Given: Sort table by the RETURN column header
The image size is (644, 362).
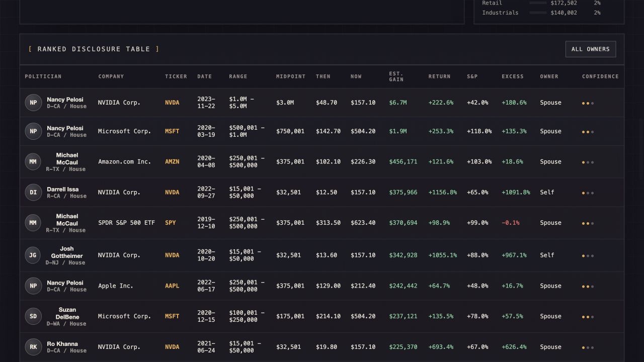Looking at the screenshot, I should (x=439, y=76).
